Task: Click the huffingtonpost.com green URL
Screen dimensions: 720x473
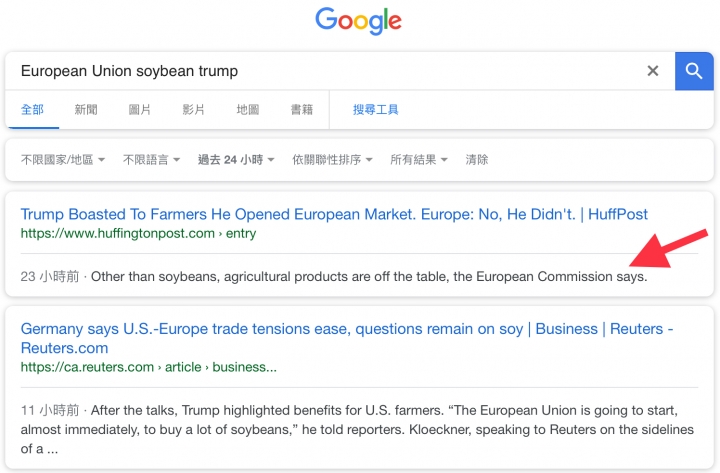Action: (138, 233)
